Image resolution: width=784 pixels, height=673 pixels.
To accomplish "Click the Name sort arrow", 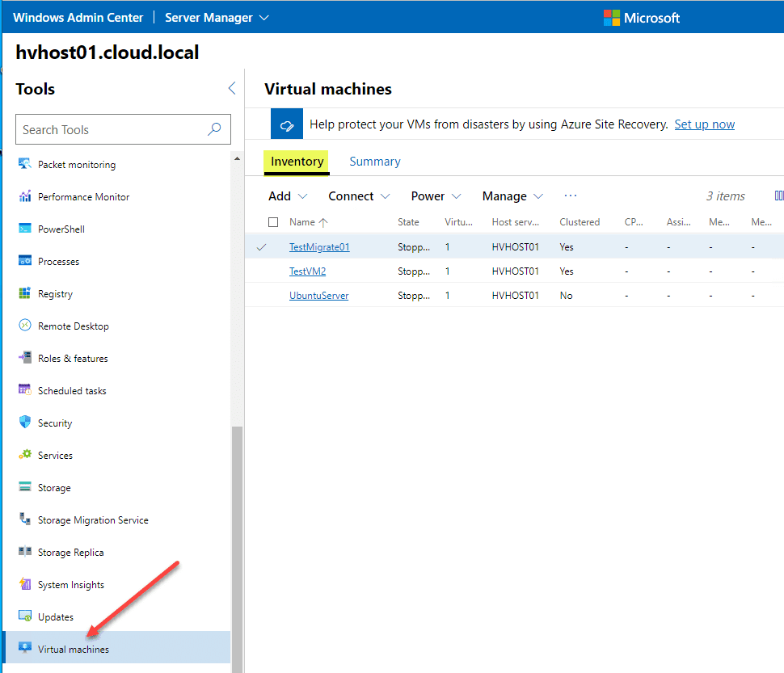I will [323, 222].
